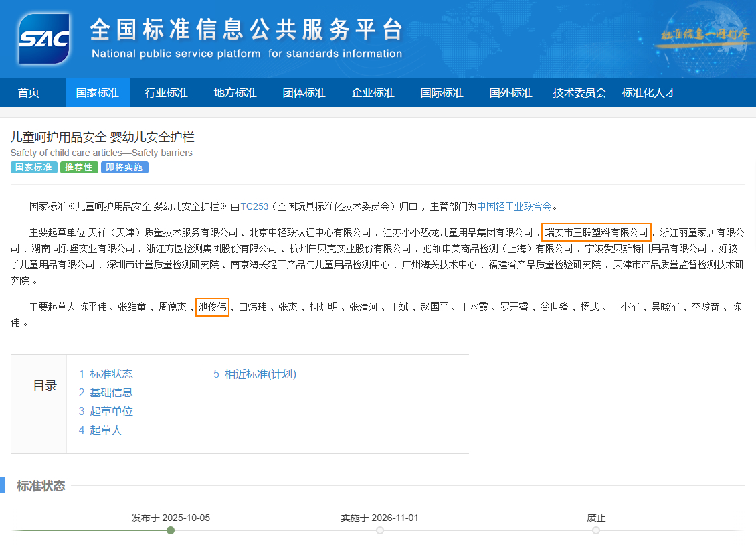Open the 中国轻工业联合会 link
756x549 pixels.
(x=514, y=206)
